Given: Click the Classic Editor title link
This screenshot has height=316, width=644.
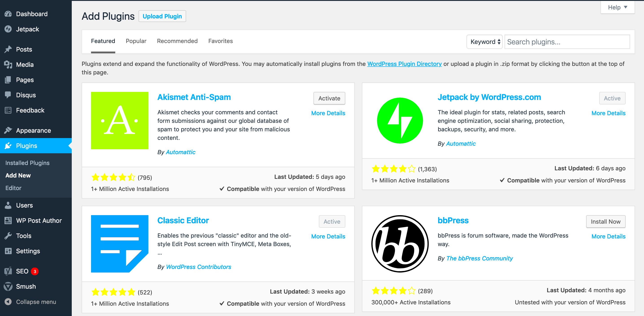Looking at the screenshot, I should (183, 220).
